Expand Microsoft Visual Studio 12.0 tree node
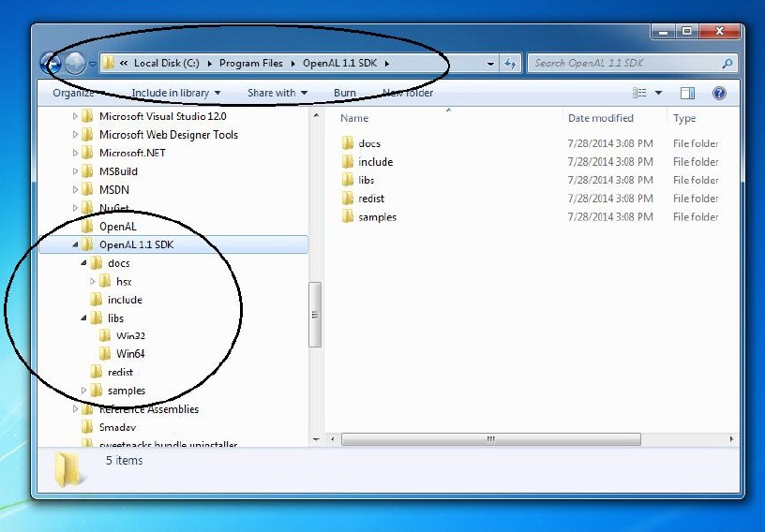Viewport: 765px width, 532px height. [x=75, y=116]
